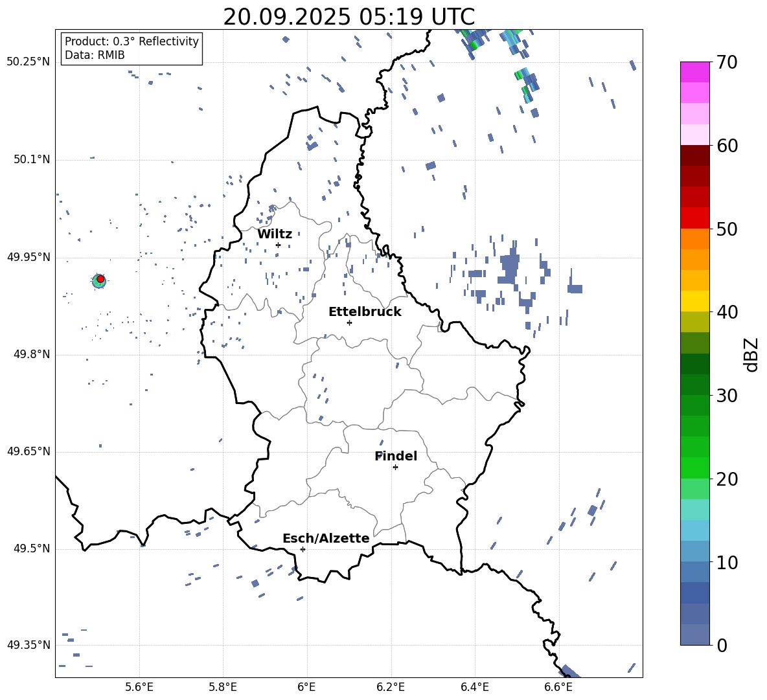Click the 6°E longitude axis label
The height and width of the screenshot is (700, 767).
point(306,687)
